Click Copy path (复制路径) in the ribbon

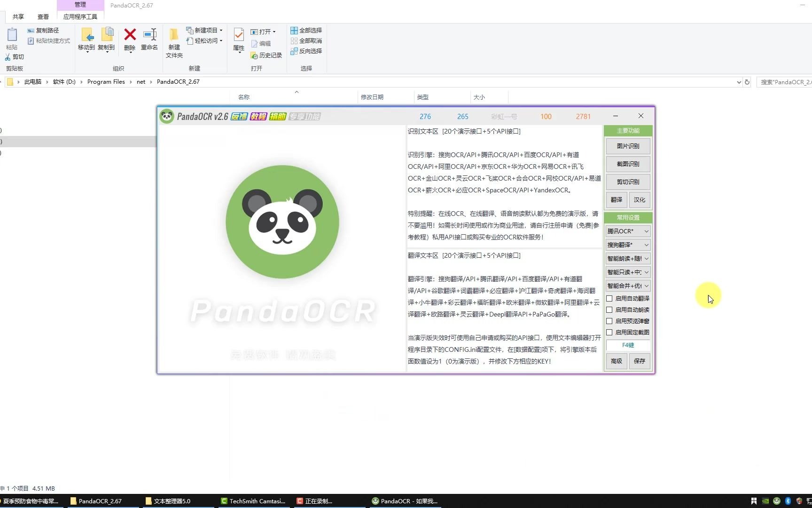(43, 30)
